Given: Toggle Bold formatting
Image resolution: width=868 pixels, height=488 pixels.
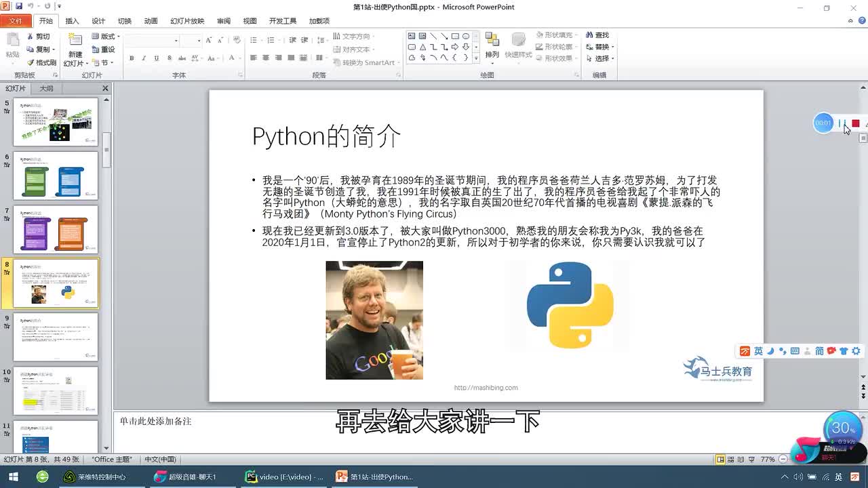Looking at the screenshot, I should pyautogui.click(x=131, y=58).
